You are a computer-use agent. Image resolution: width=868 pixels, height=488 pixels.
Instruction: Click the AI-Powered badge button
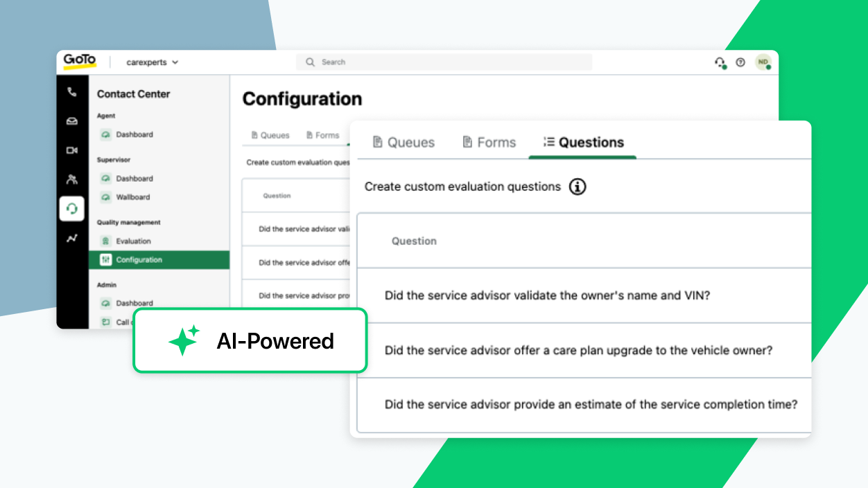point(250,341)
